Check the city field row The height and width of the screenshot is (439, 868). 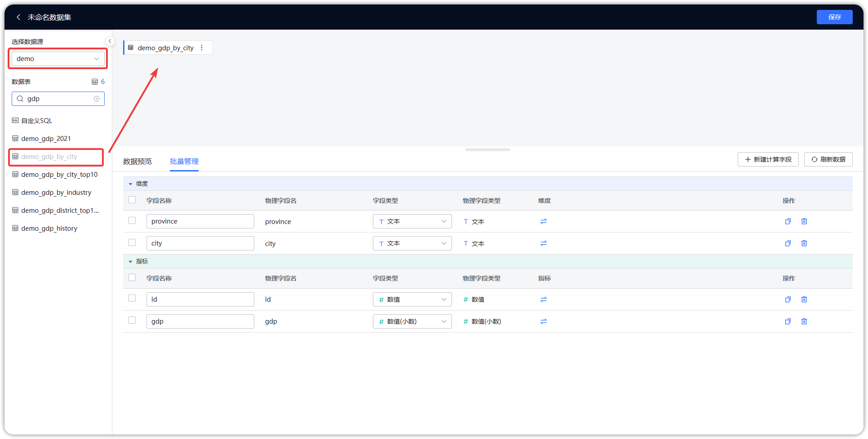pyautogui.click(x=132, y=243)
